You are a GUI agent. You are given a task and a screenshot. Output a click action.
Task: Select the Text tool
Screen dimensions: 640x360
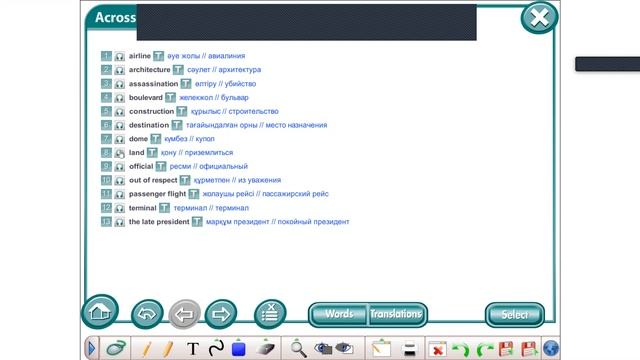click(193, 349)
